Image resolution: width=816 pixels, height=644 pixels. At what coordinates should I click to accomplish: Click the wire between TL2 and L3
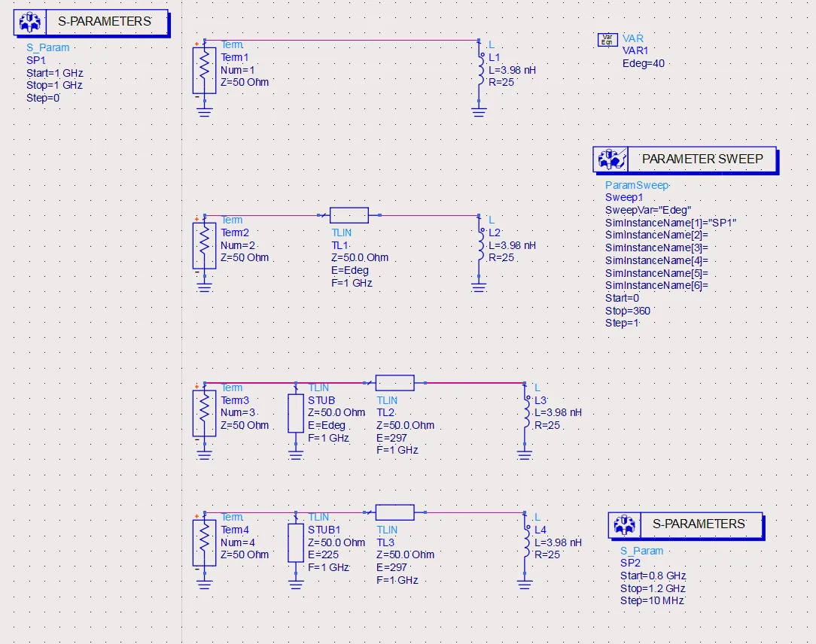click(475, 383)
